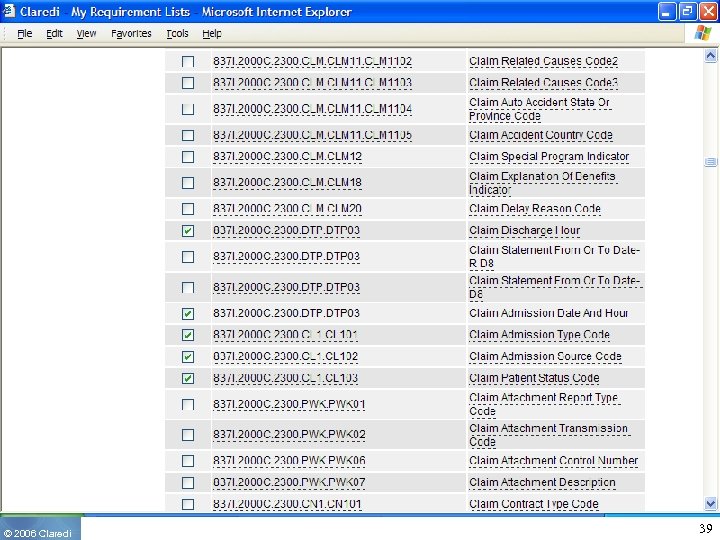
Task: Uncheck Claim Admission Source Code checkbox
Action: click(x=188, y=357)
